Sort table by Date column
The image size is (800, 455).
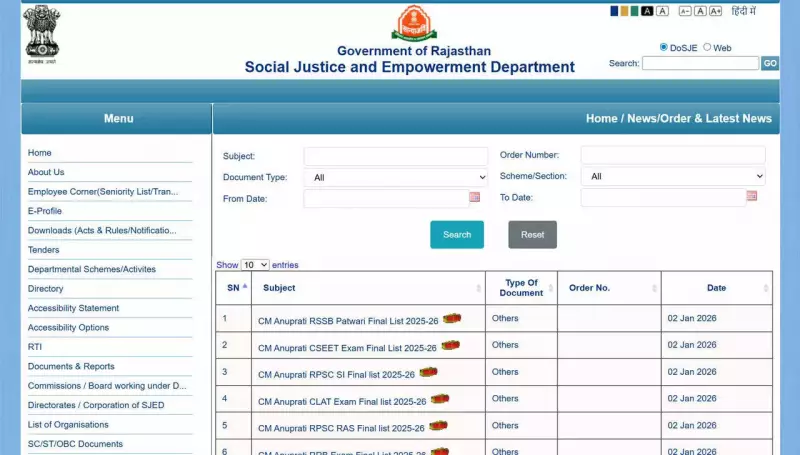(x=717, y=288)
